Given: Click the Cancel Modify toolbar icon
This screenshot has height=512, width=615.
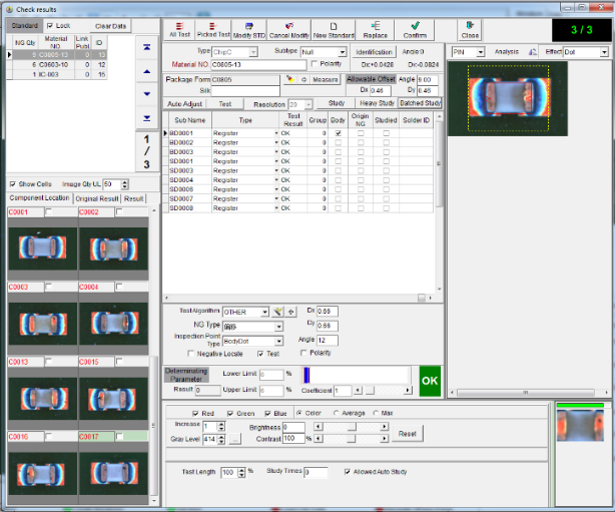Looking at the screenshot, I should tap(289, 25).
